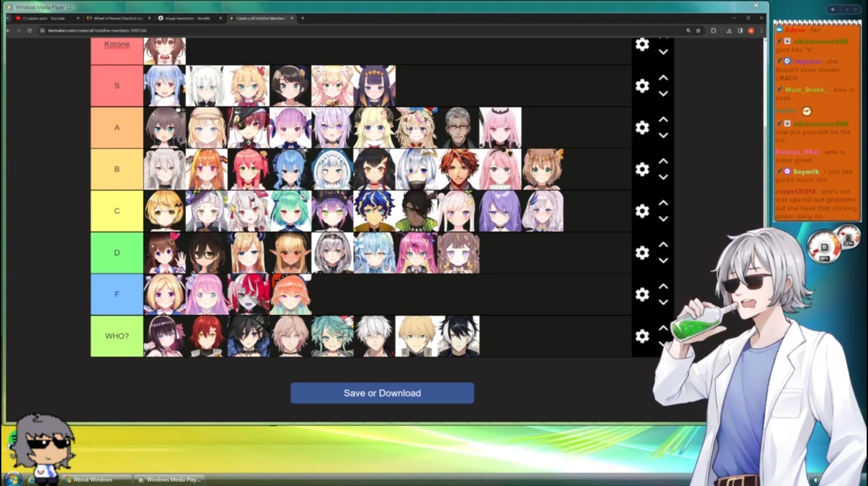Move F tier row up

[x=663, y=286]
